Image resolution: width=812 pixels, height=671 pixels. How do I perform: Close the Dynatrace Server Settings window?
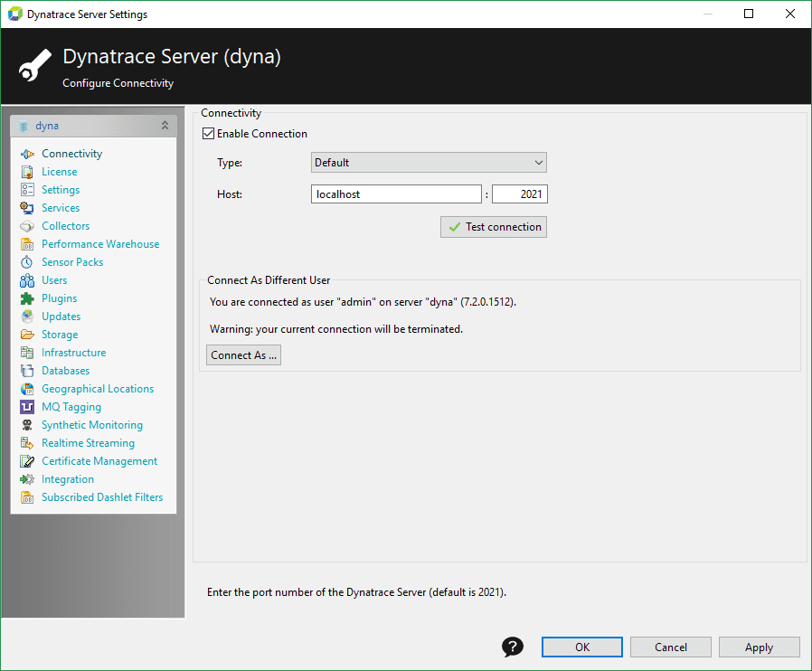(x=790, y=14)
